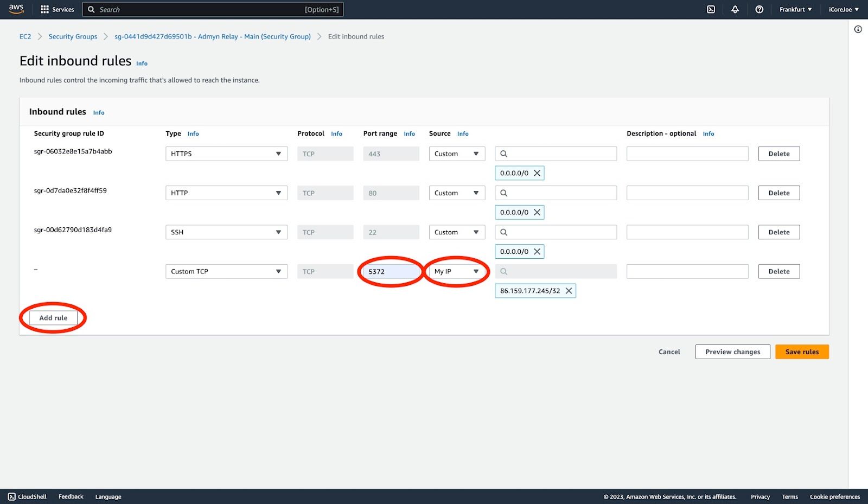The width and height of the screenshot is (868, 504).
Task: Select rule ID sgr-06032e8e15a7b4abb text
Action: [x=73, y=151]
